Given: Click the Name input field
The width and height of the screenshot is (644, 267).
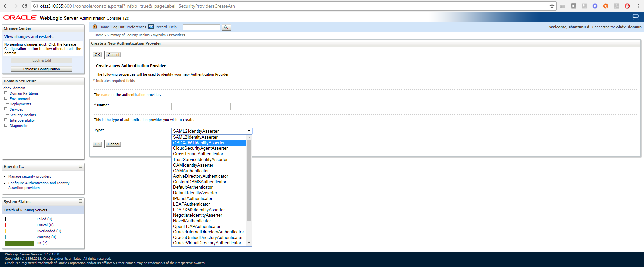Looking at the screenshot, I should coord(201,107).
